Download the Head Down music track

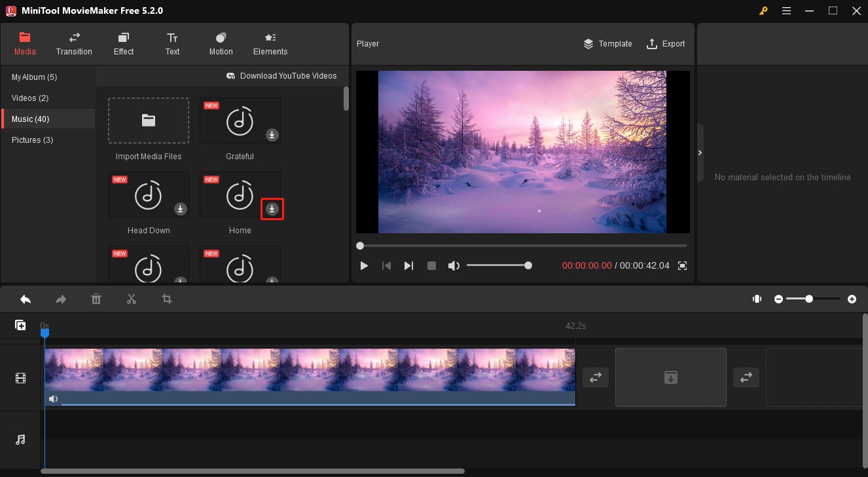point(181,209)
